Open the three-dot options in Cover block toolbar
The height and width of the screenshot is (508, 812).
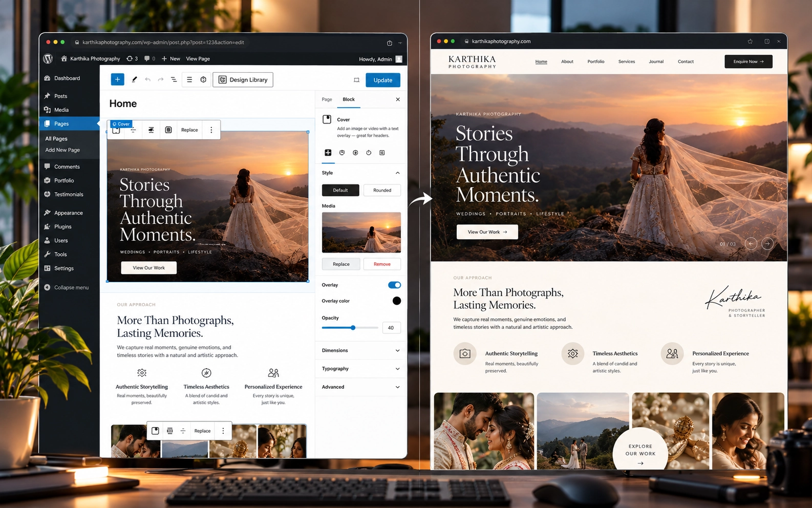(211, 130)
